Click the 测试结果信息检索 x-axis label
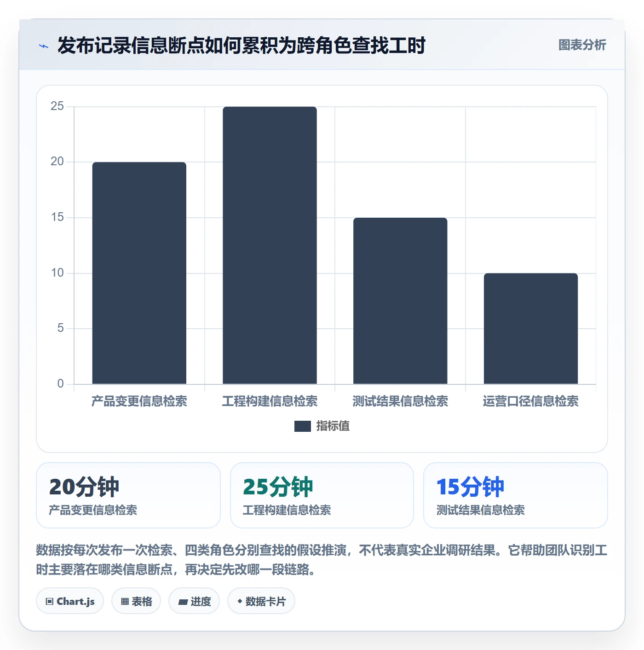This screenshot has height=650, width=644. coord(400,401)
